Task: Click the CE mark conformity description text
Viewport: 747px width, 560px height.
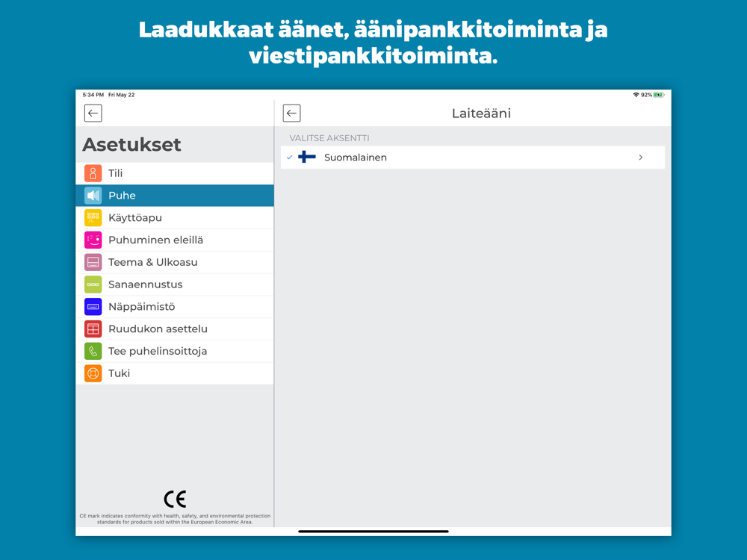Action: tap(175, 519)
